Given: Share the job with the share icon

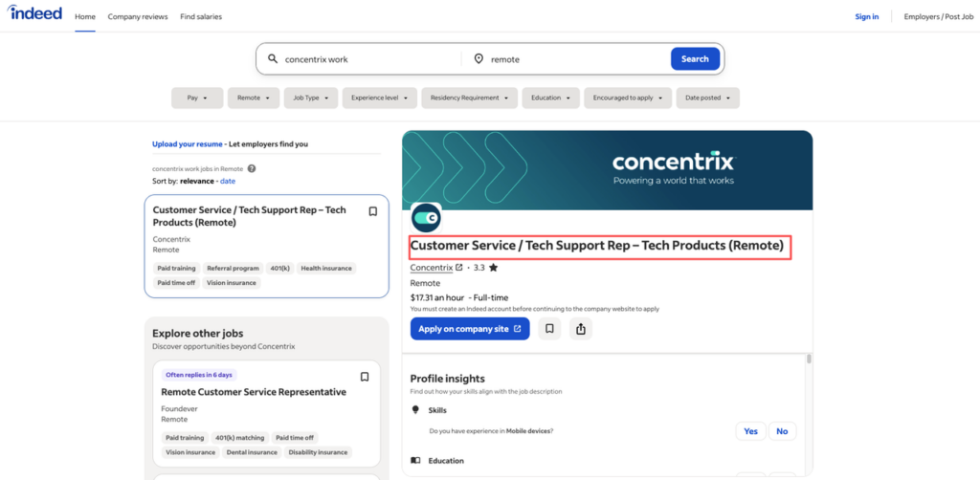Looking at the screenshot, I should tap(581, 329).
